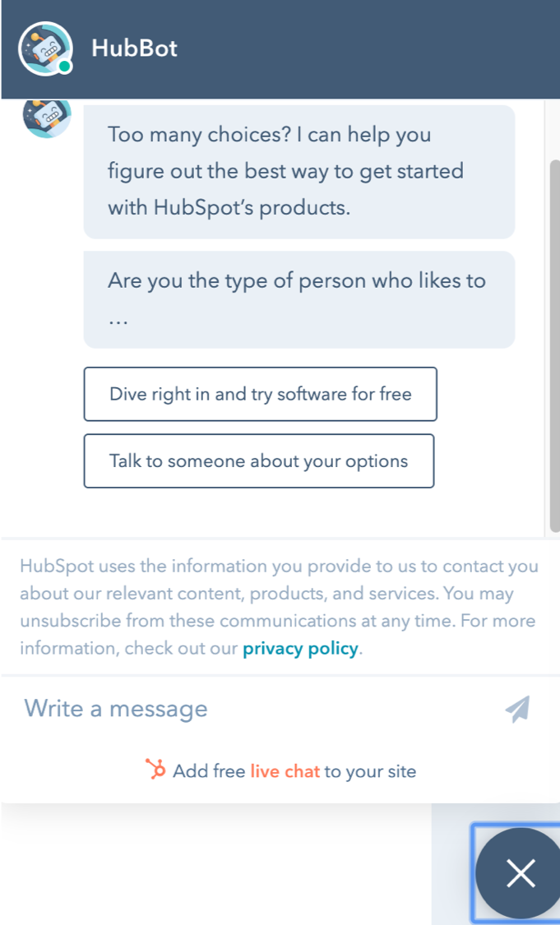
Task: Click the ellipsis in second bot message
Action: click(118, 322)
